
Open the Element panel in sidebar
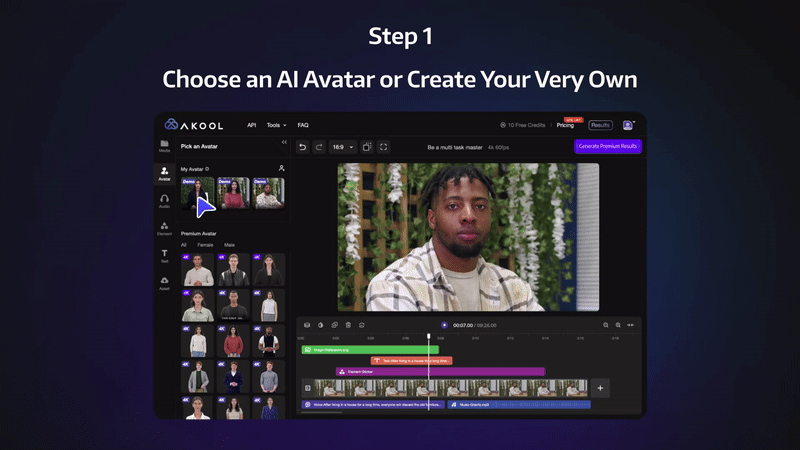pyautogui.click(x=164, y=229)
